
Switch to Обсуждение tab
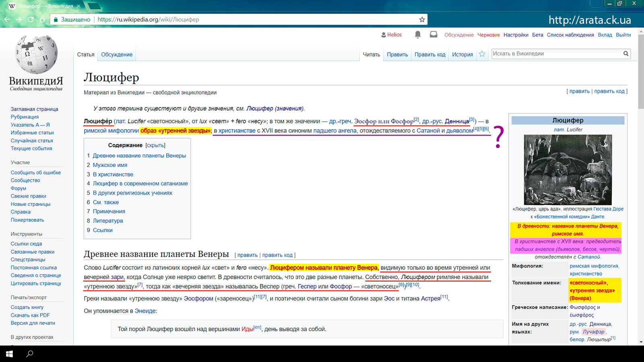[x=117, y=54]
